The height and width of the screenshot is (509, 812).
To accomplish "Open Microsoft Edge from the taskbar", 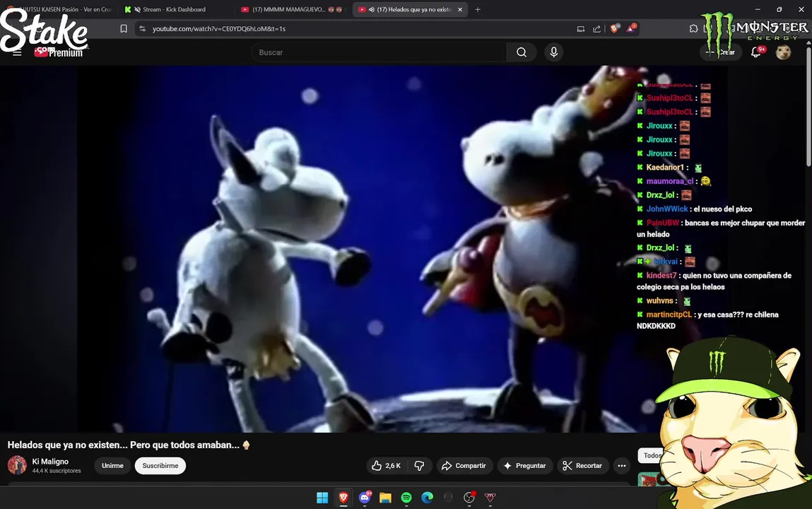I will tap(428, 498).
